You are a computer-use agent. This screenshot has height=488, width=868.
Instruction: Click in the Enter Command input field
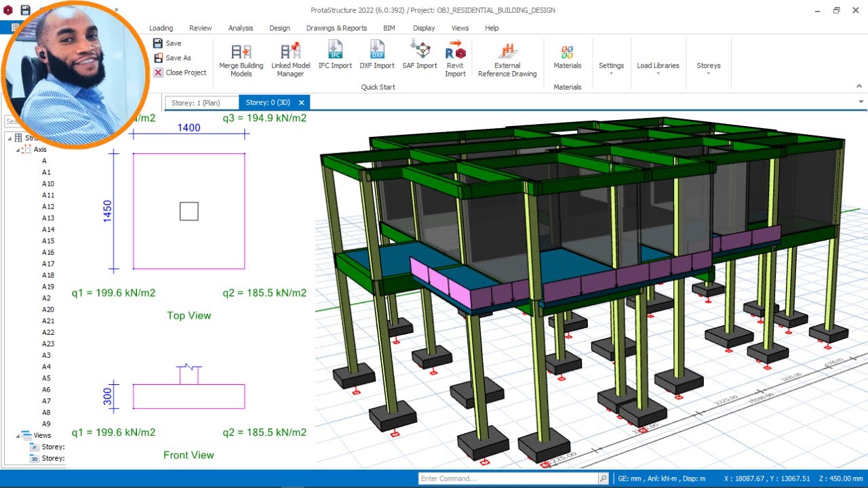pyautogui.click(x=508, y=479)
